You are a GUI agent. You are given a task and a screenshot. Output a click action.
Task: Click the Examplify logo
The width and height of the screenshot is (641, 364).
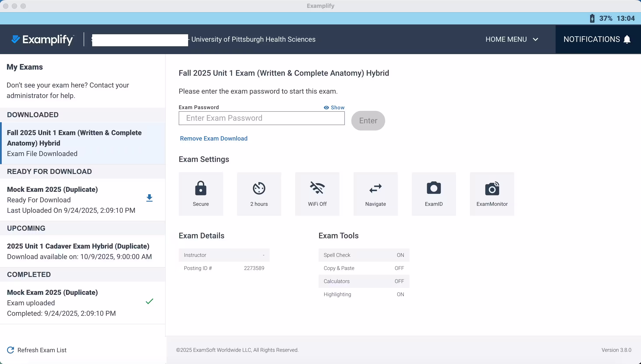point(43,39)
